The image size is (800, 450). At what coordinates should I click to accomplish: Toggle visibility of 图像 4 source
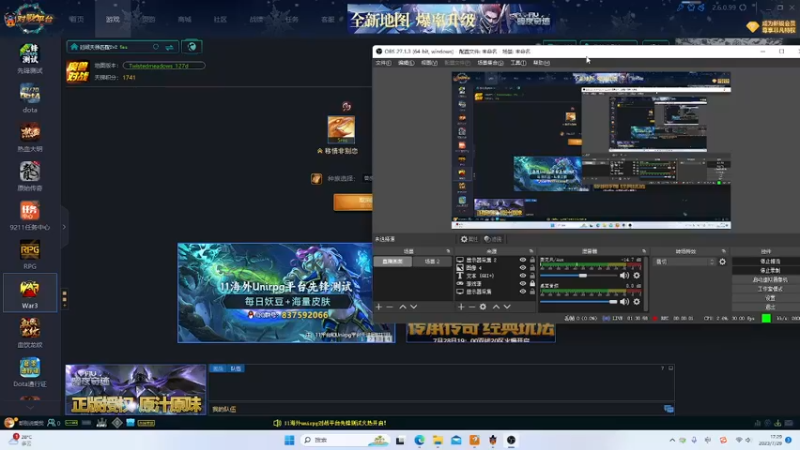click(522, 268)
